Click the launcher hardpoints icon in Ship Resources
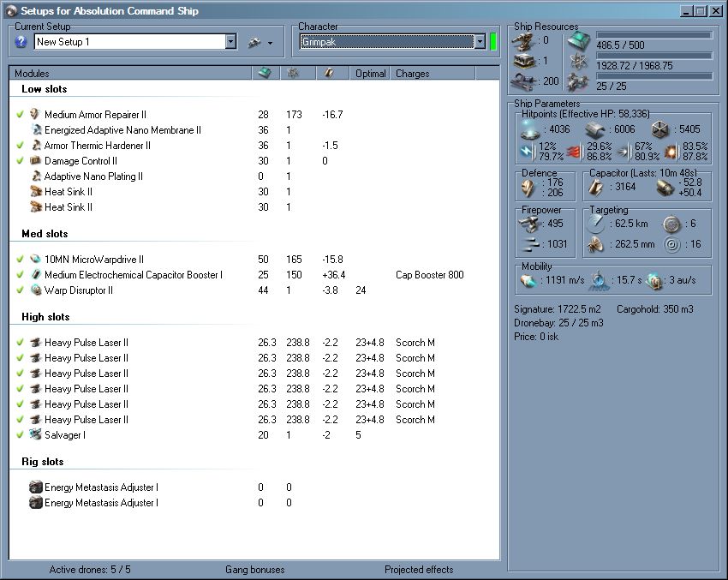The height and width of the screenshot is (580, 728). [x=524, y=61]
